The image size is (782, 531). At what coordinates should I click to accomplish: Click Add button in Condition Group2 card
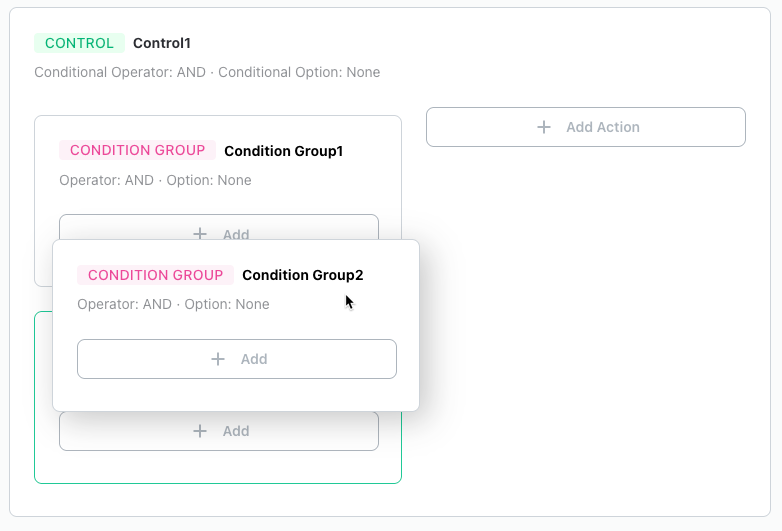pos(237,359)
